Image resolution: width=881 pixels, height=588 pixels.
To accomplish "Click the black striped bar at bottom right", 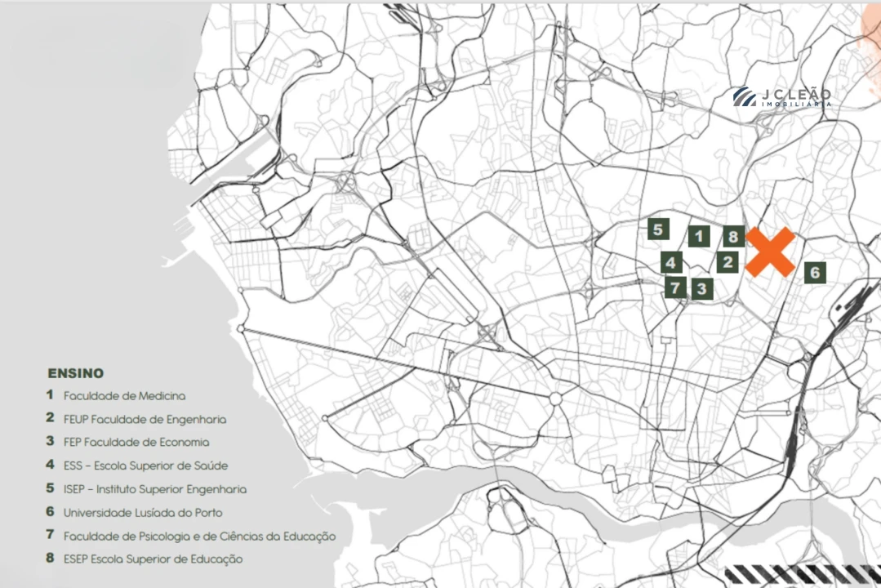I will pyautogui.click(x=800, y=575).
